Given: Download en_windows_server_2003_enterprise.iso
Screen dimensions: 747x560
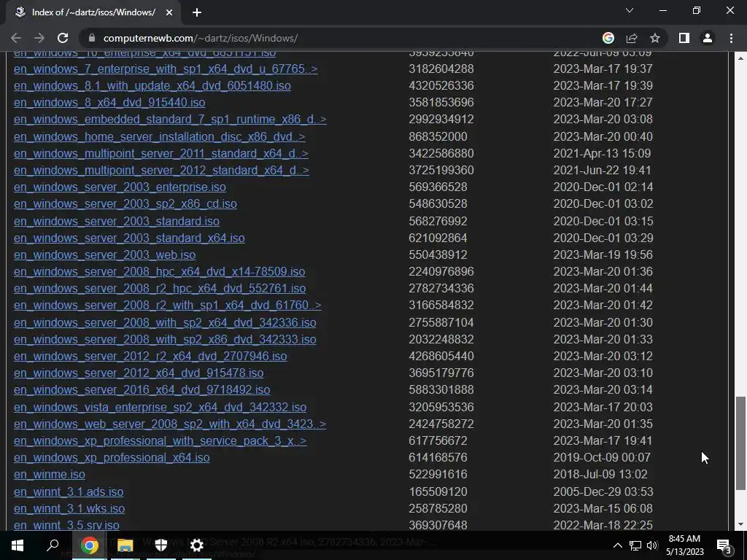Looking at the screenshot, I should (120, 187).
